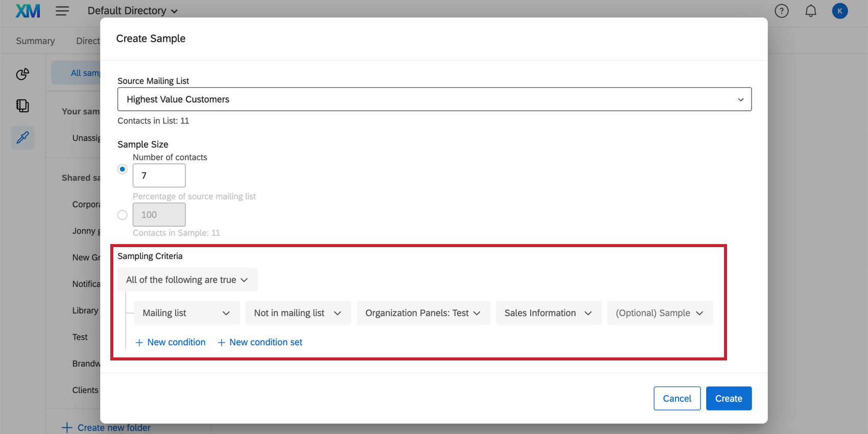The image size is (868, 434).
Task: Open the Organization Panels: Test dropdown
Action: [423, 313]
